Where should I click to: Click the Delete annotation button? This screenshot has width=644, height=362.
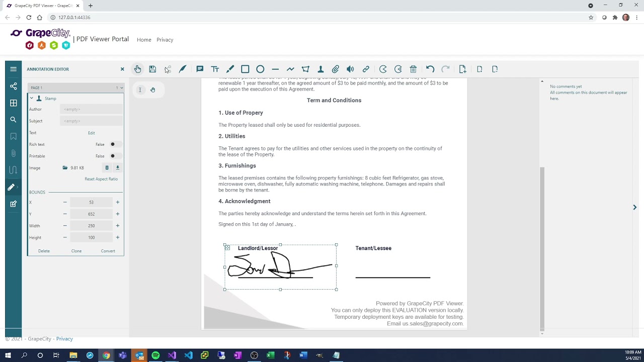tap(44, 251)
